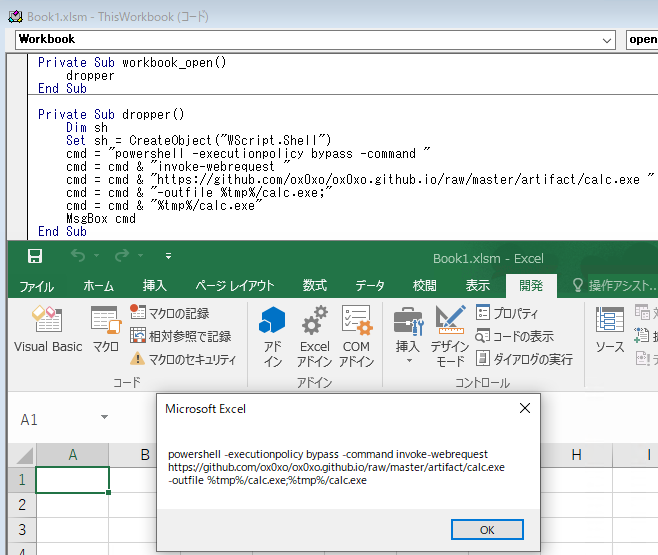Click cell A1 in the worksheet
The width and height of the screenshot is (658, 555).
pyautogui.click(x=73, y=479)
